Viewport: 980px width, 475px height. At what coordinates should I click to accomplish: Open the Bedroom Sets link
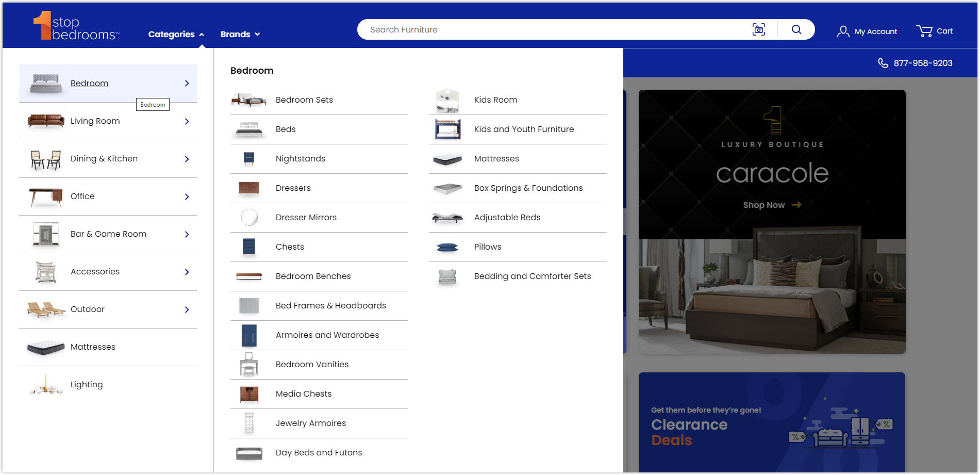pos(304,100)
